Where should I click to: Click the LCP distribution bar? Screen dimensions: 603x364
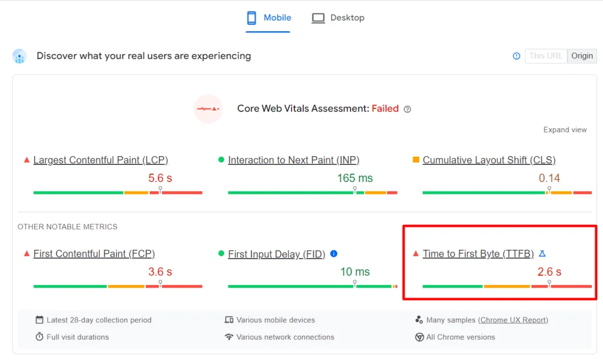(118, 193)
